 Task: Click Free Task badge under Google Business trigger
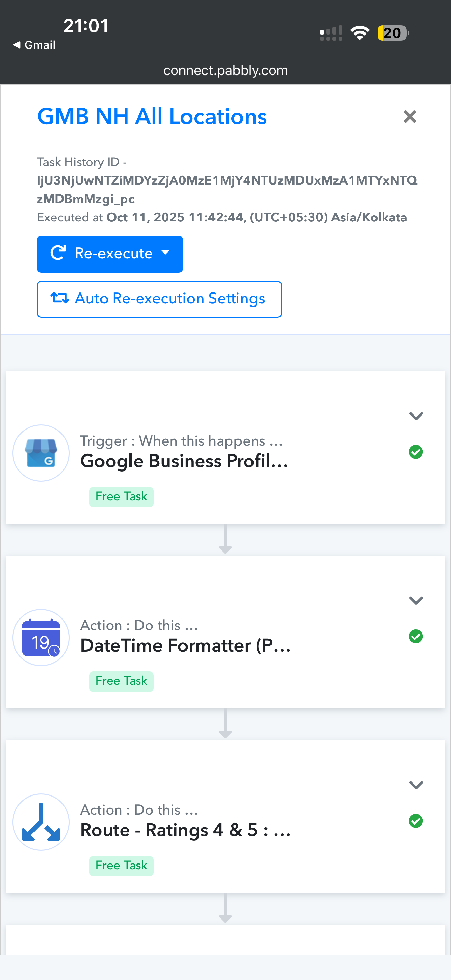click(x=121, y=496)
